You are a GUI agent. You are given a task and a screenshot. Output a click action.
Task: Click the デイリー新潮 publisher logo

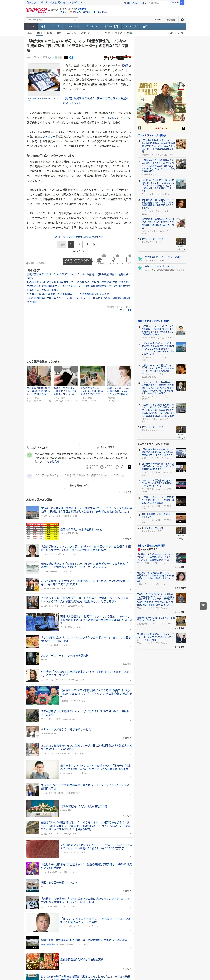click(x=117, y=57)
